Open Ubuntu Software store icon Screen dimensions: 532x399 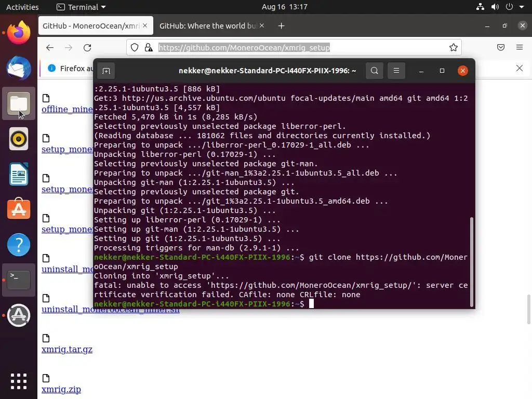point(19,209)
